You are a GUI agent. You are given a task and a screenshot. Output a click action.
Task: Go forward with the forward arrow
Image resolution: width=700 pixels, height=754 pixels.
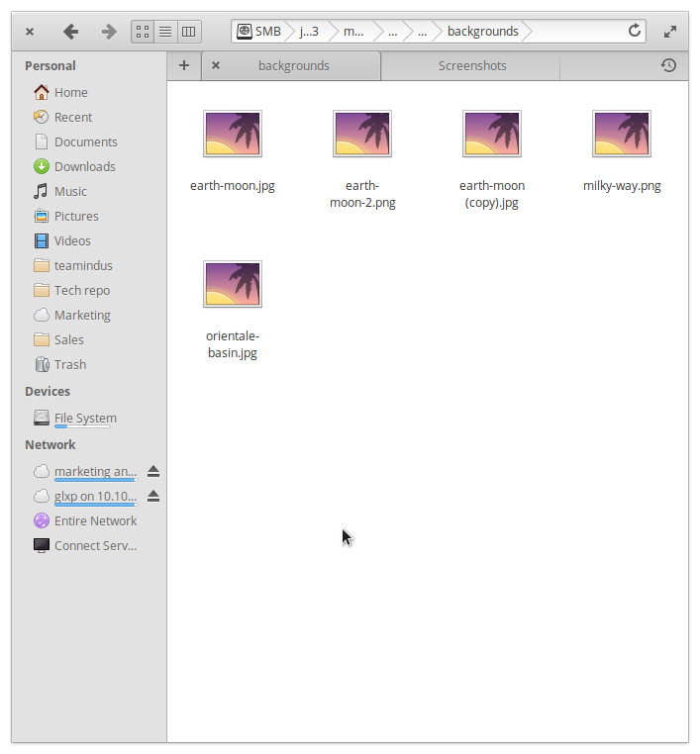pyautogui.click(x=109, y=32)
